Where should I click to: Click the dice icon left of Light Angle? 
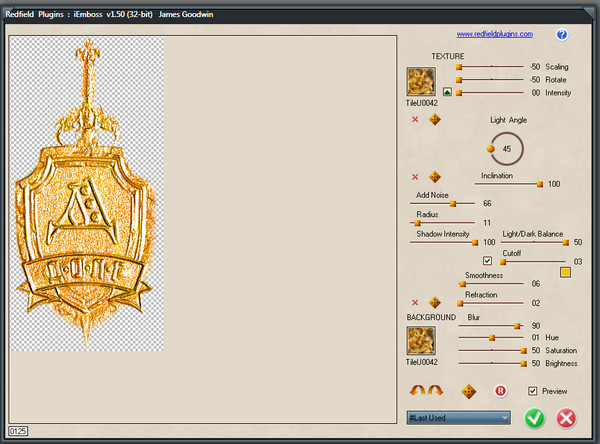tap(435, 120)
